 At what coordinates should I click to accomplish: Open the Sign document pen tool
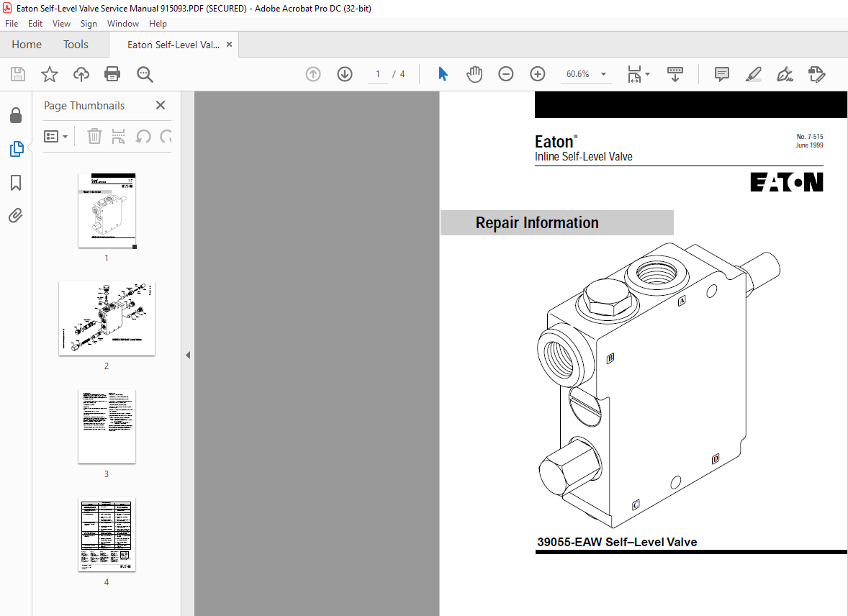tap(785, 74)
